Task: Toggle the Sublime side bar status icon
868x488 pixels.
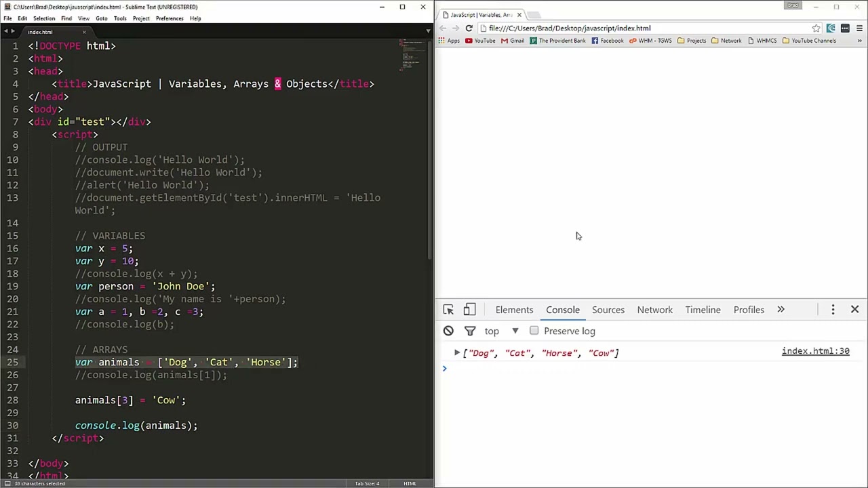Action: (7, 483)
